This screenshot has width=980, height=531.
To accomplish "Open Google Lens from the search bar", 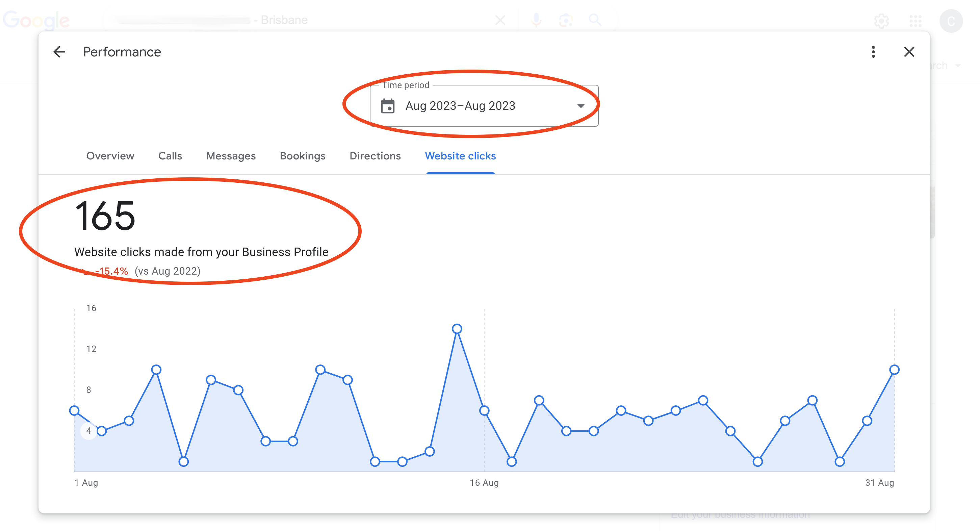I will coord(565,20).
